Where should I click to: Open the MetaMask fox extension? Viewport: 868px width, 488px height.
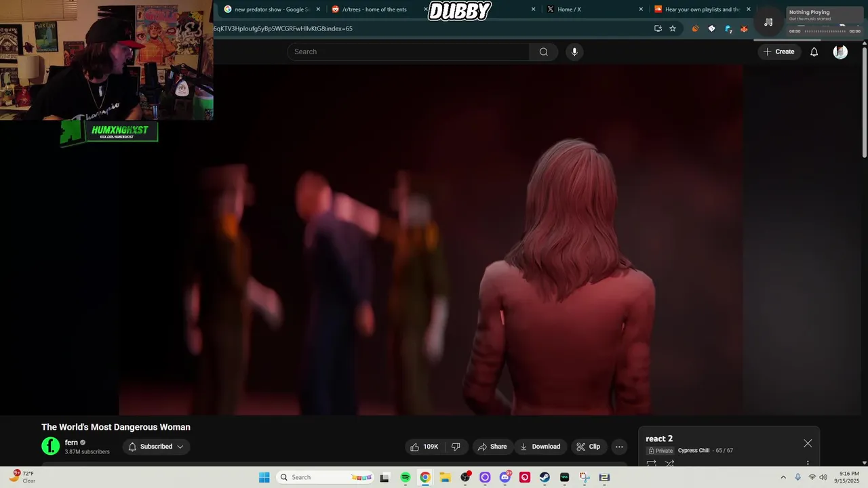pos(744,28)
